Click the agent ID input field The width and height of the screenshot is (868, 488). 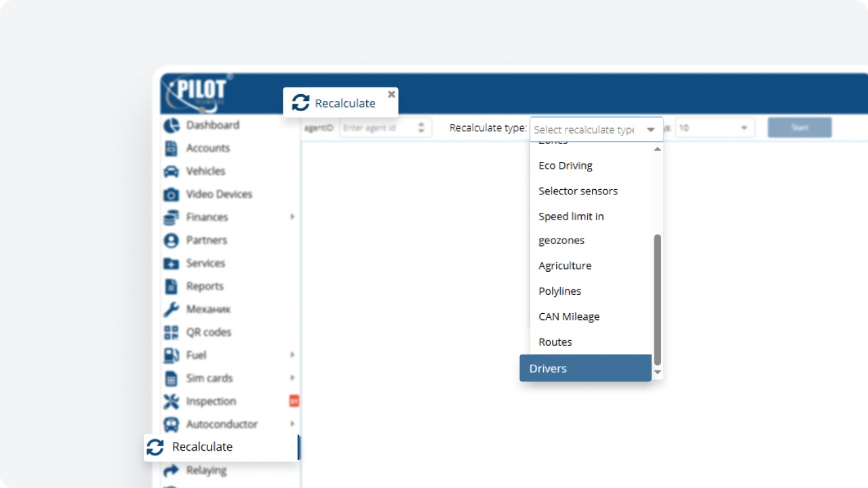(378, 127)
